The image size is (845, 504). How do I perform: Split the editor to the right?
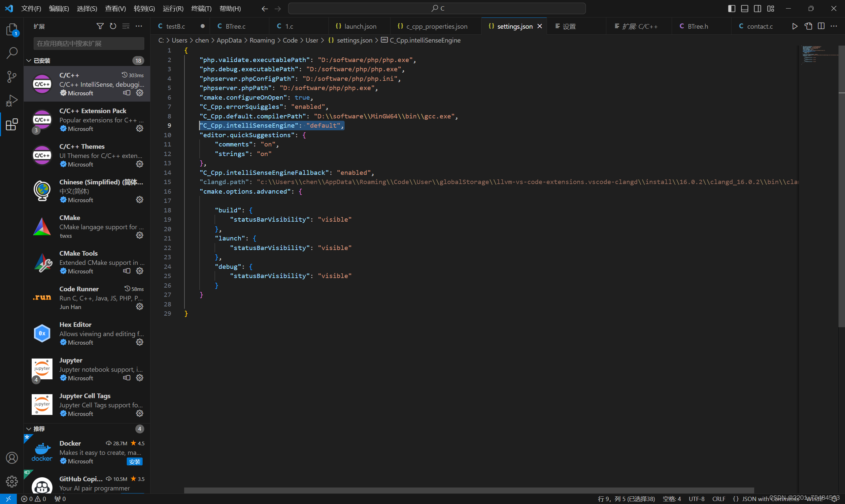tap(822, 26)
